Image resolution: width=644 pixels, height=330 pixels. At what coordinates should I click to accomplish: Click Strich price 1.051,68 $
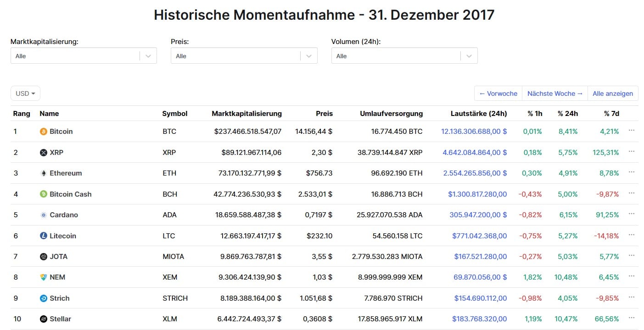click(x=315, y=298)
